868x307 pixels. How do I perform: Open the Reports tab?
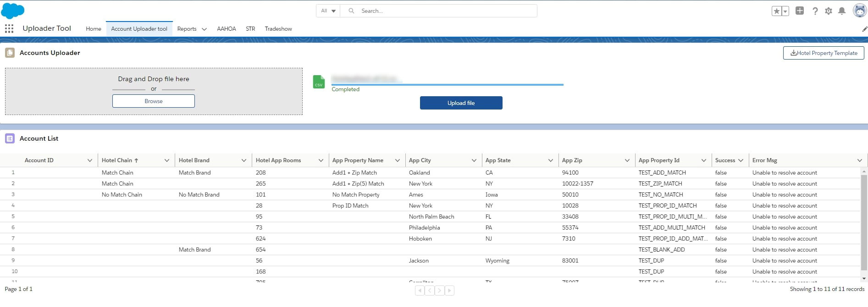(x=187, y=29)
